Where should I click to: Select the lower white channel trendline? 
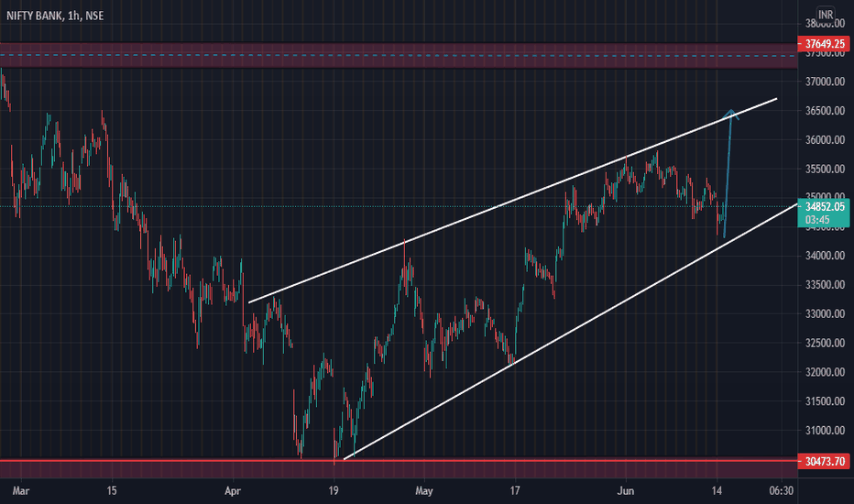569,332
